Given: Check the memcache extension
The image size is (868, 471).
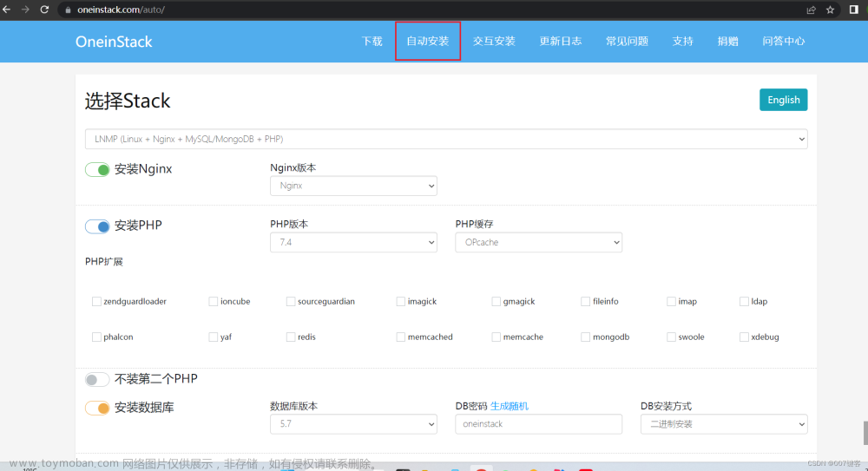Looking at the screenshot, I should click(x=496, y=337).
